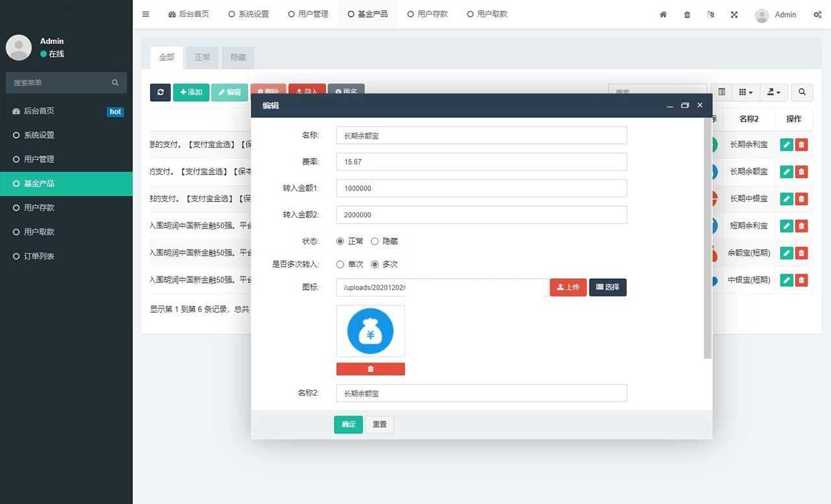This screenshot has width=831, height=504.
Task: Click the 上传 upload button
Action: pyautogui.click(x=568, y=287)
